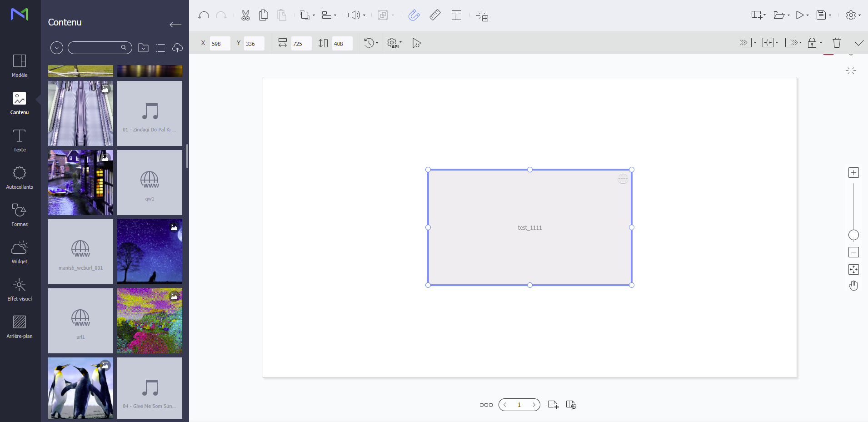Click the trash delete icon

tap(837, 43)
